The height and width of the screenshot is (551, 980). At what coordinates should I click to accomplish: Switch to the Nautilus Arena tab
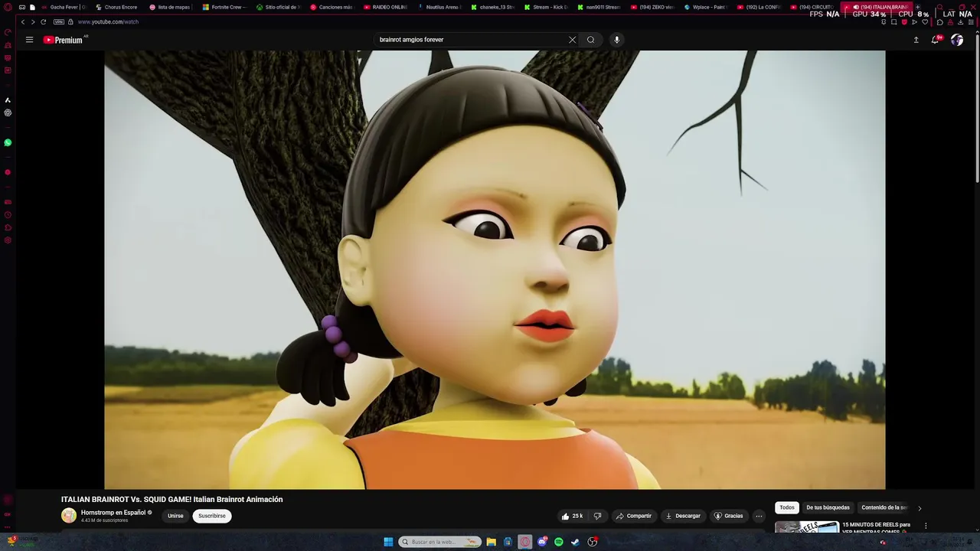click(x=438, y=7)
